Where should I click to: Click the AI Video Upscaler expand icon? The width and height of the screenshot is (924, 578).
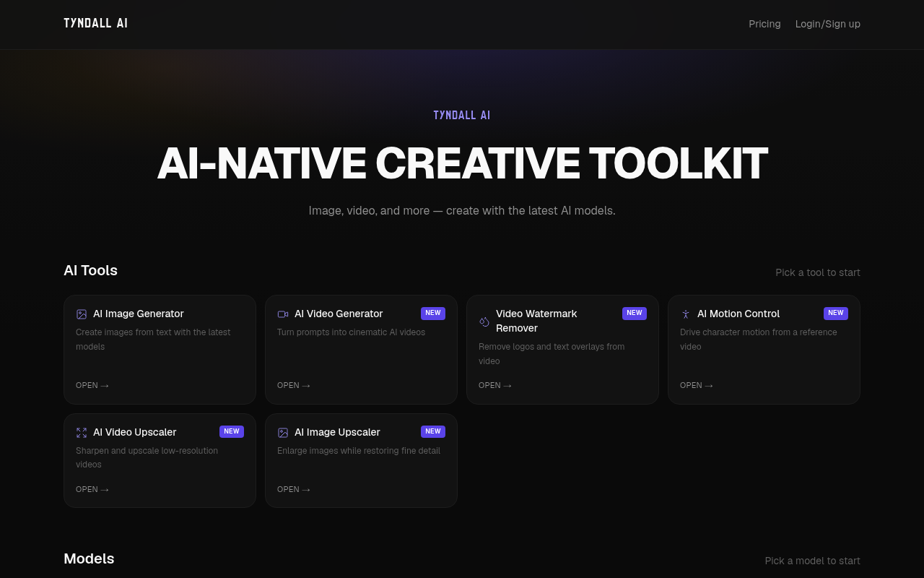pyautogui.click(x=82, y=433)
